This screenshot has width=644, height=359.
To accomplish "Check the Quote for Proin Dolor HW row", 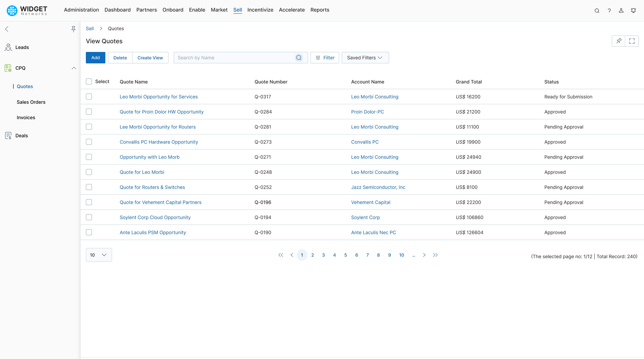I will (89, 112).
